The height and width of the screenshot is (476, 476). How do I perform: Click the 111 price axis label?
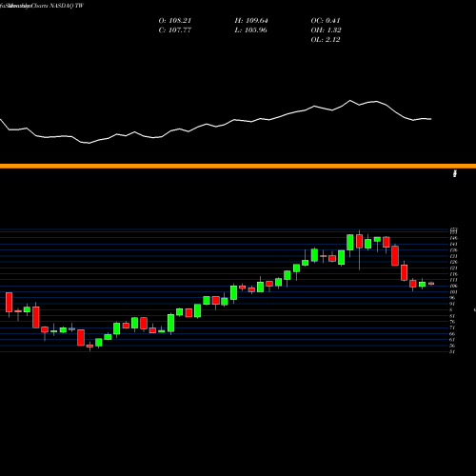point(454,280)
